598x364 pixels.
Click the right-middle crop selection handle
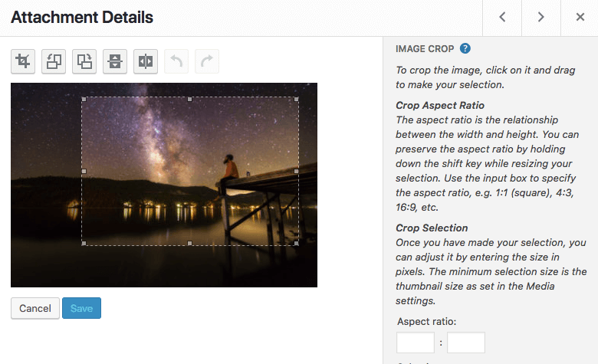[297, 171]
